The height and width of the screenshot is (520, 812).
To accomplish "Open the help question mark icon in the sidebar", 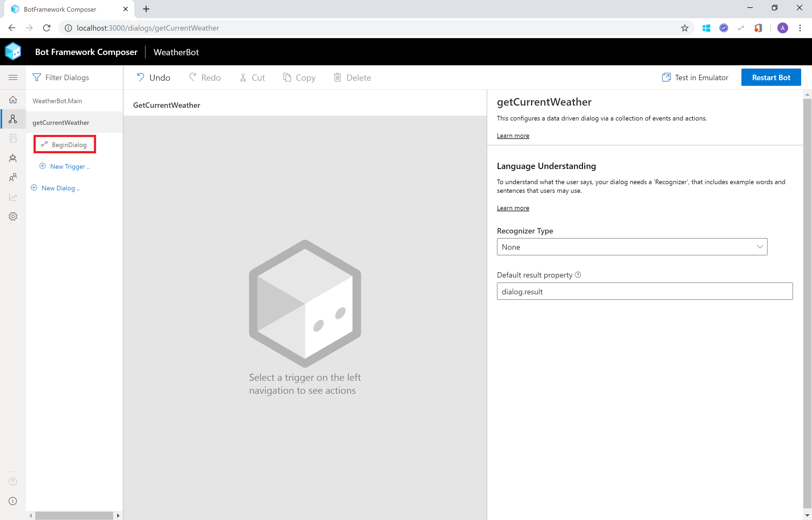I will (x=13, y=482).
